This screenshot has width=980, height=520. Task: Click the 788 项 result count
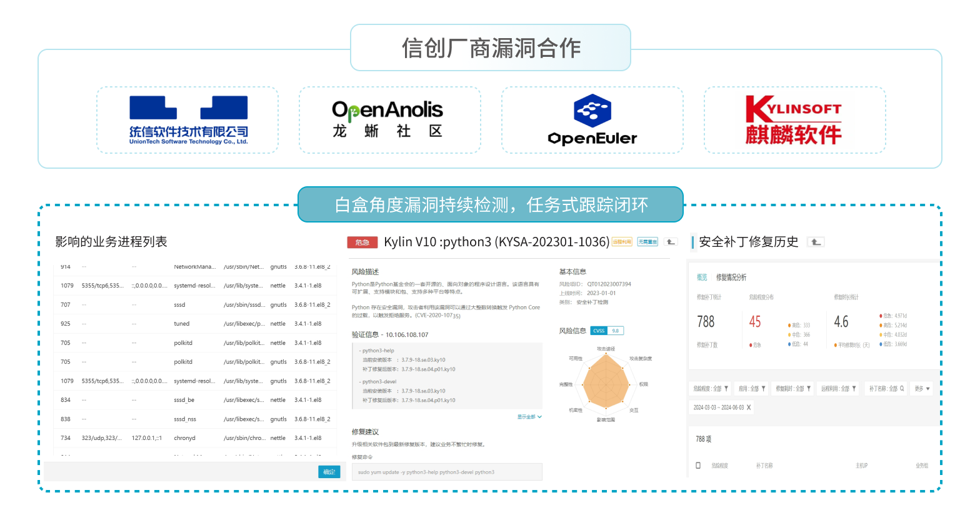704,439
